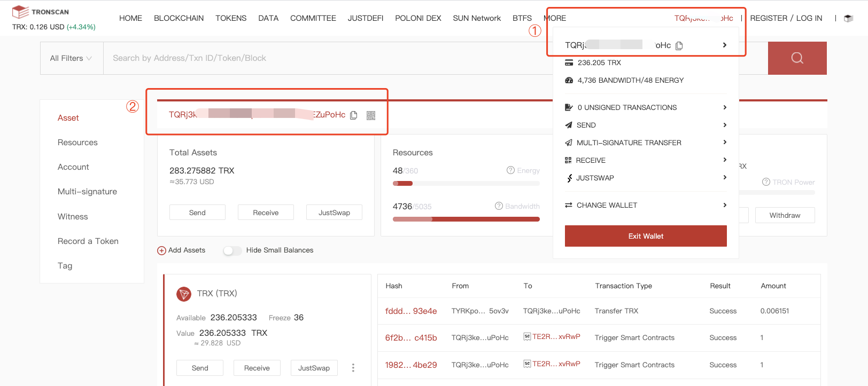868x386 pixels.
Task: Click the cube icon in top right
Action: point(848,18)
